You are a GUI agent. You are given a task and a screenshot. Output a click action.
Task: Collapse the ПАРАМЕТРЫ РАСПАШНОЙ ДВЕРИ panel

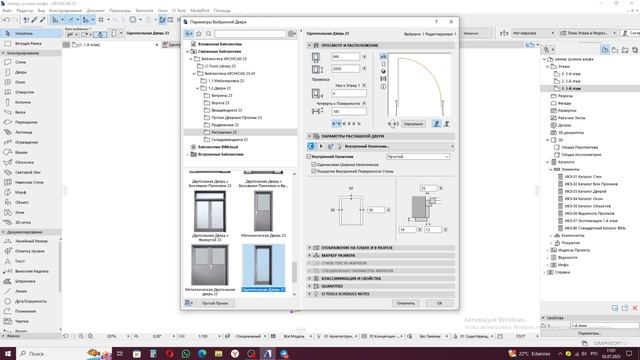tap(309, 136)
